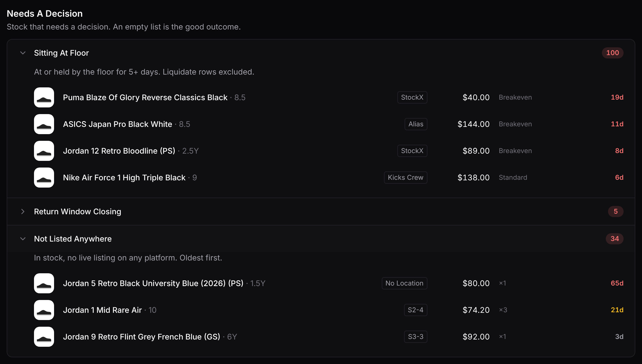The width and height of the screenshot is (642, 364).
Task: Click the Jordan 1 Mid Rare Air thumbnail
Action: click(44, 310)
